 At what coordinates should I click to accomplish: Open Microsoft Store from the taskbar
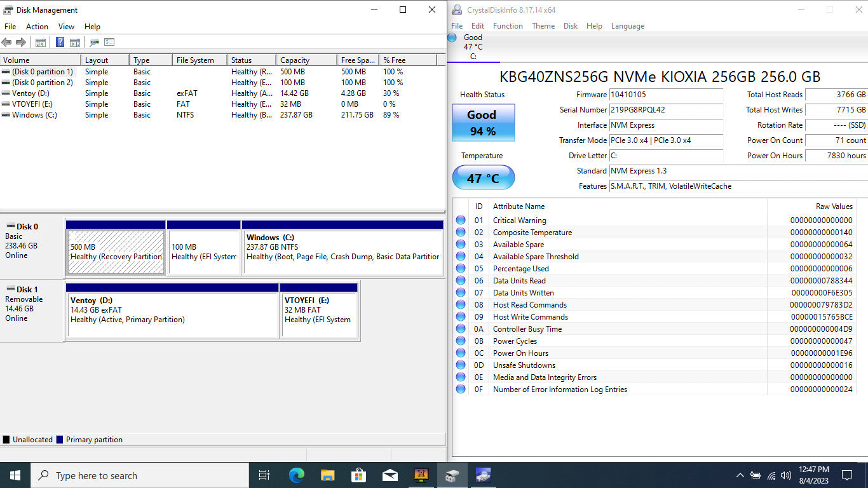point(358,475)
